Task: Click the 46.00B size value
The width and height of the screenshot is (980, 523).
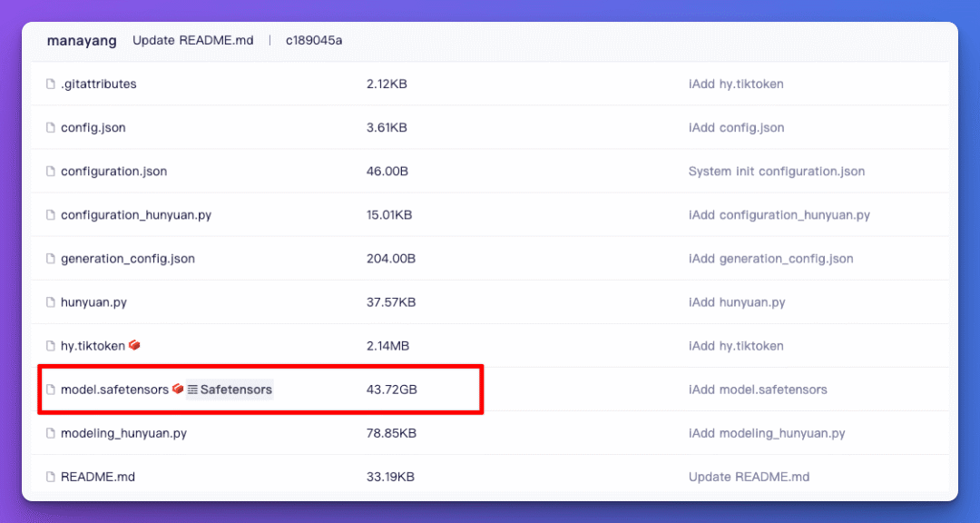Action: click(x=387, y=172)
